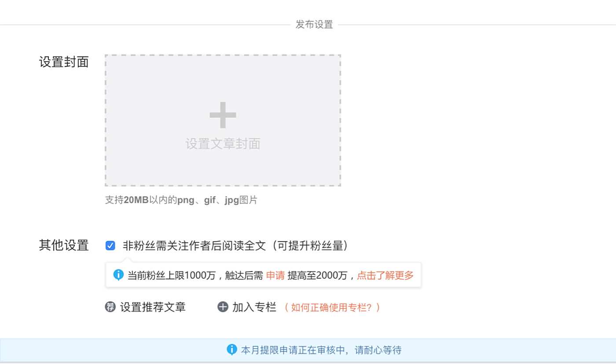Click the dashed cover upload area
The height and width of the screenshot is (364, 616).
[223, 120]
